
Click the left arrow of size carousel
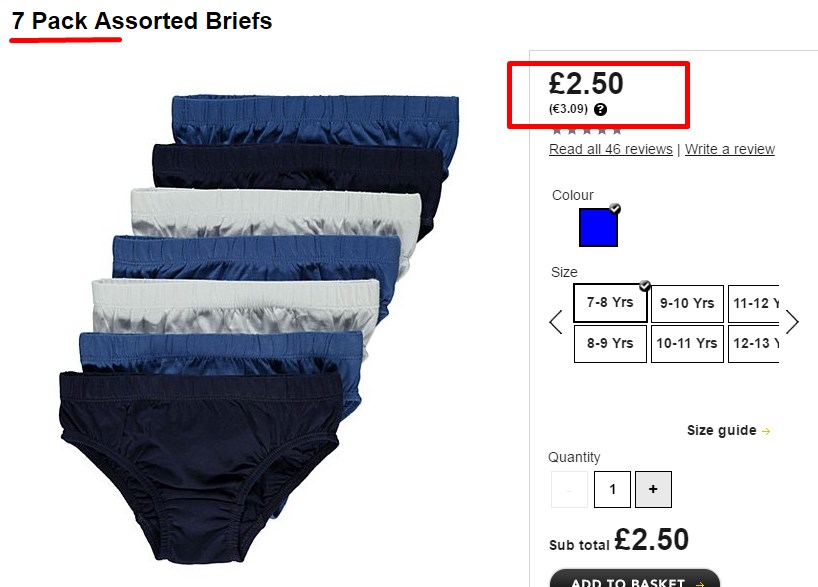coord(556,322)
